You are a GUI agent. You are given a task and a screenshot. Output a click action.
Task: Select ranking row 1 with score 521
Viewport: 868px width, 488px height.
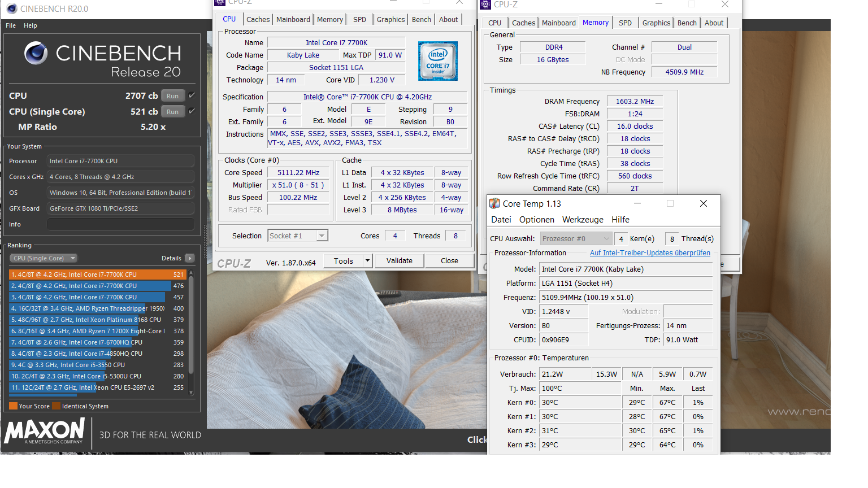click(x=98, y=274)
